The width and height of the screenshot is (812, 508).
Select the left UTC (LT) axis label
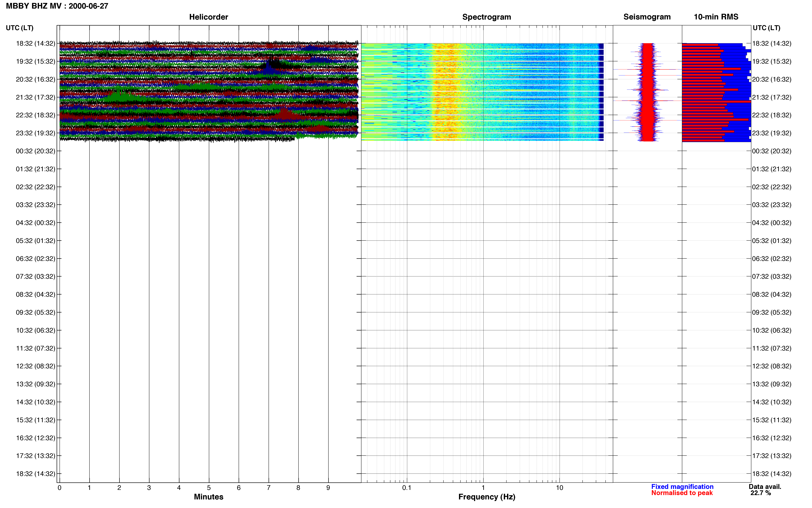point(20,28)
